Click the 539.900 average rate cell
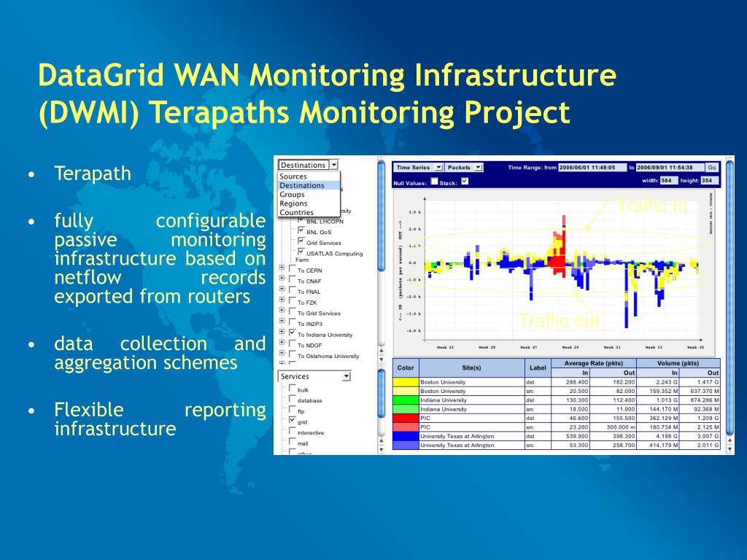Viewport: 747px width, 560px height. [x=570, y=436]
